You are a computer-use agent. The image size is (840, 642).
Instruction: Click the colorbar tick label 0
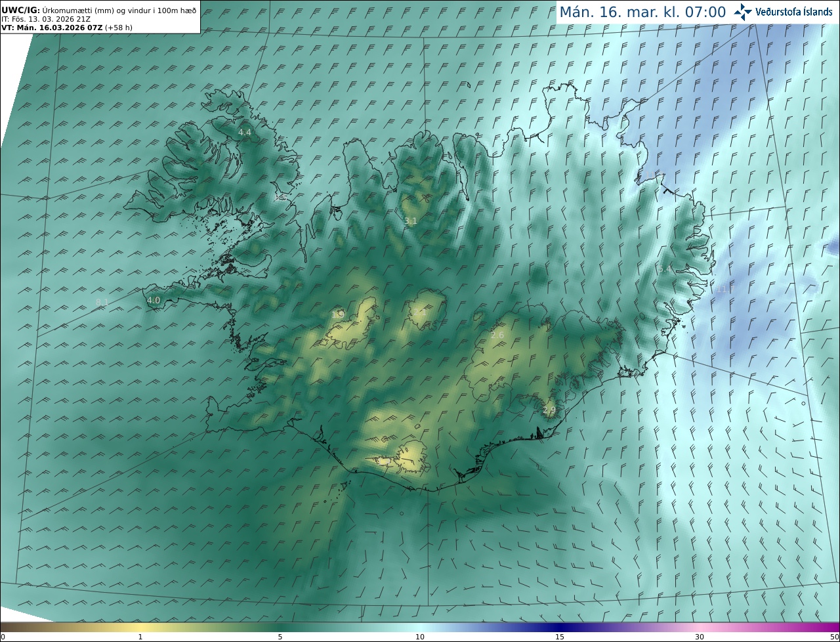[3, 637]
